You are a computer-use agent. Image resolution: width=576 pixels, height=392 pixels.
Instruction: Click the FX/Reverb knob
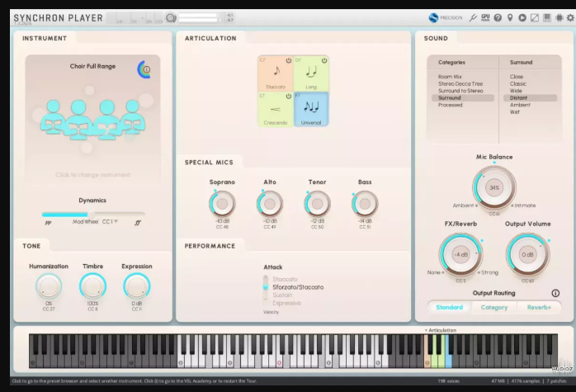coord(460,255)
